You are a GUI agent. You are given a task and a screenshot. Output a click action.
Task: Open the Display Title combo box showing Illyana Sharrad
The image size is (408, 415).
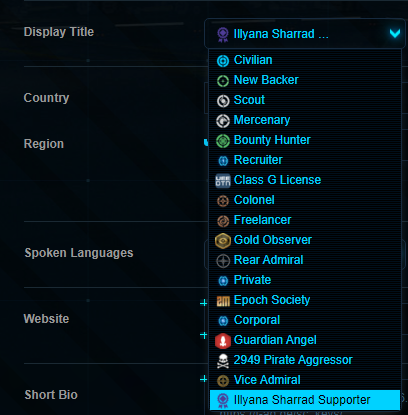305,34
